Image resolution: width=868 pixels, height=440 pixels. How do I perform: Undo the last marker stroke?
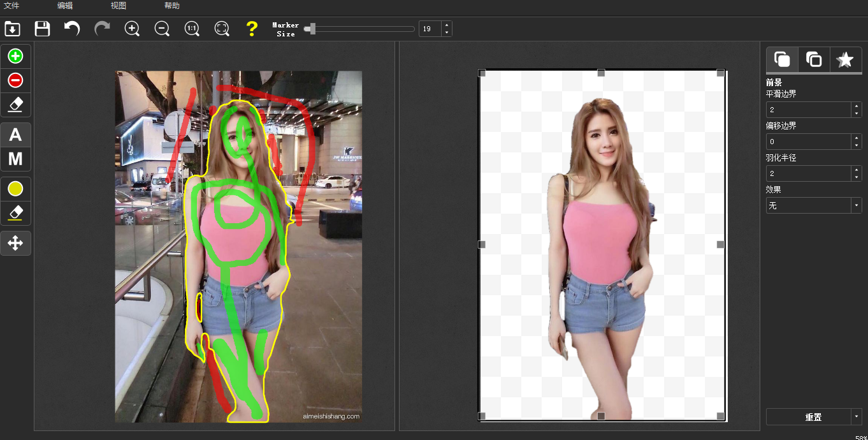coord(72,29)
